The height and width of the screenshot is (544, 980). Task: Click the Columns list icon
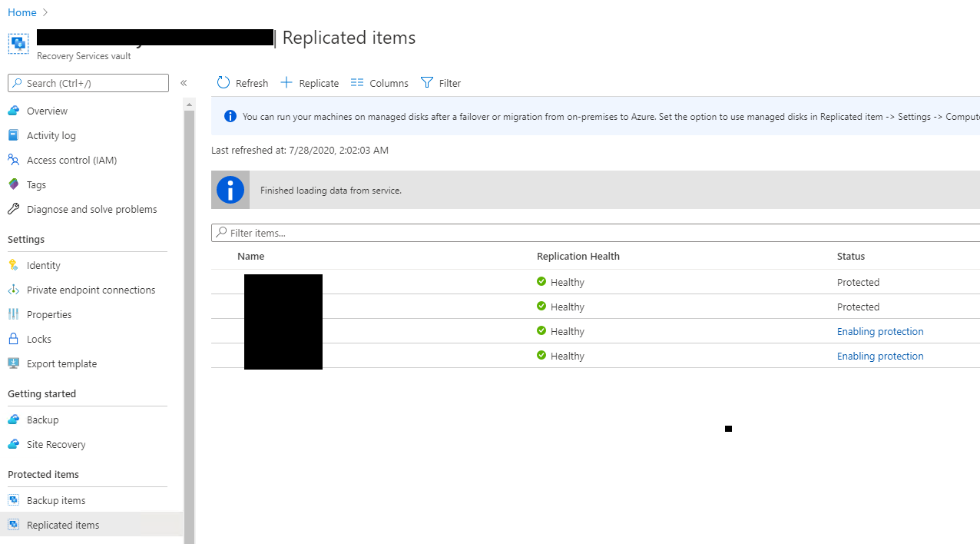point(357,83)
